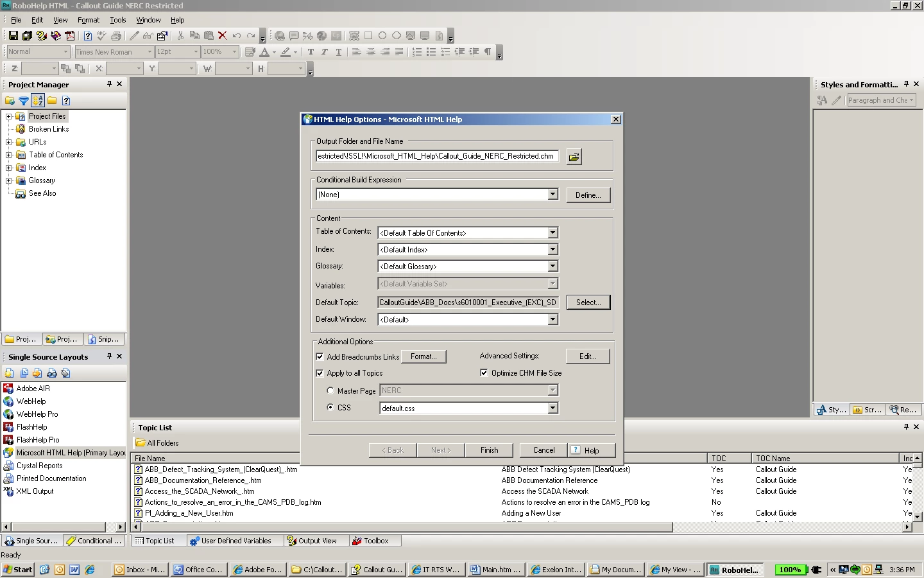Click the highlight color pen icon
924x578 pixels.
click(286, 52)
